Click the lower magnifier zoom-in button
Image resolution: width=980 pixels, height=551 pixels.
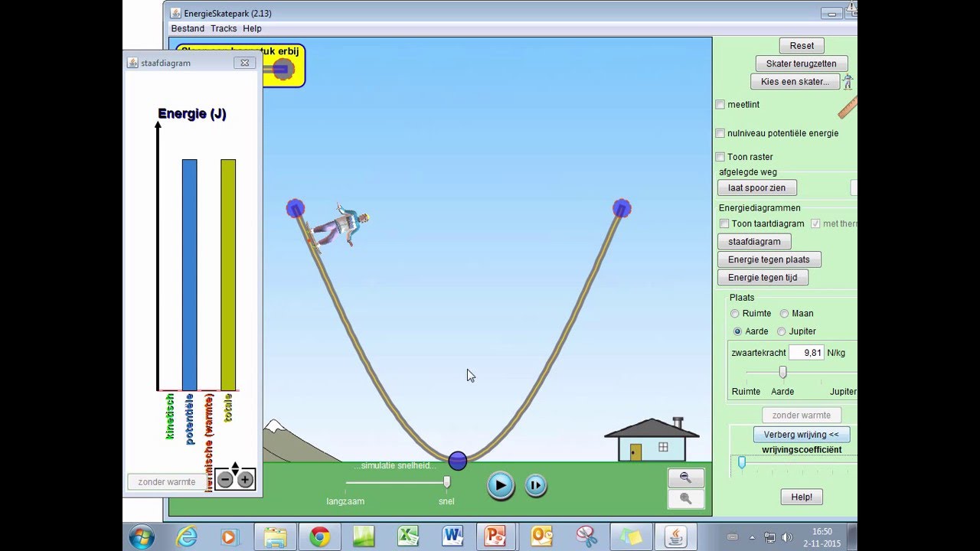click(x=685, y=498)
